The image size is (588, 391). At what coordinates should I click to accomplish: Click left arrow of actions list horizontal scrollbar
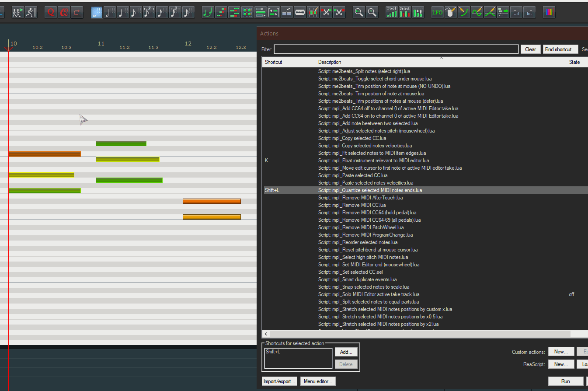point(265,334)
